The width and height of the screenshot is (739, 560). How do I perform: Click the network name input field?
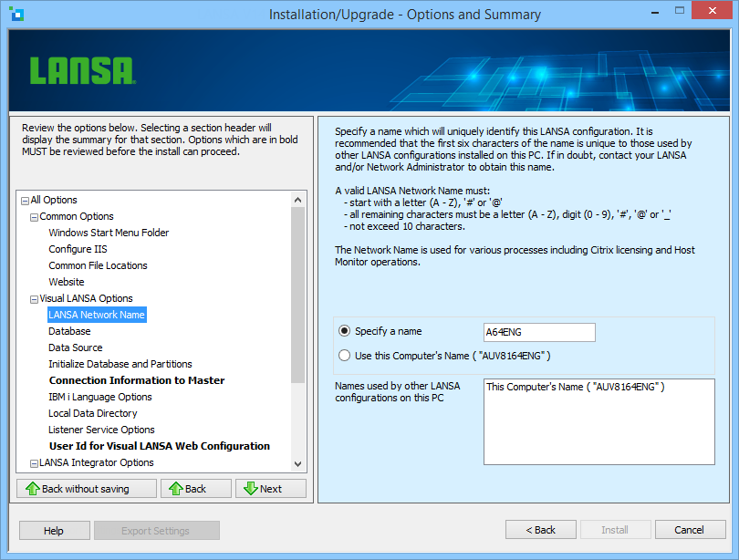tap(539, 332)
